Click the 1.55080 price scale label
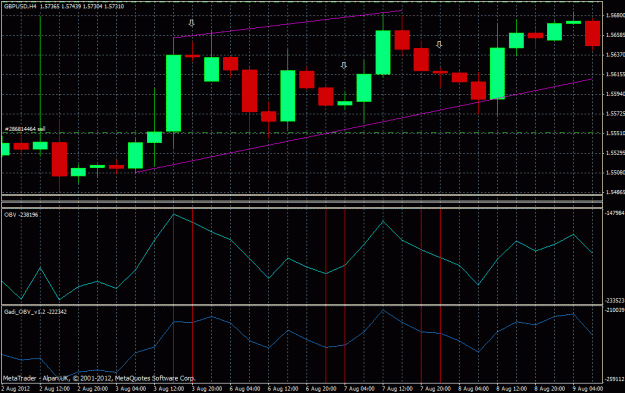 point(615,173)
